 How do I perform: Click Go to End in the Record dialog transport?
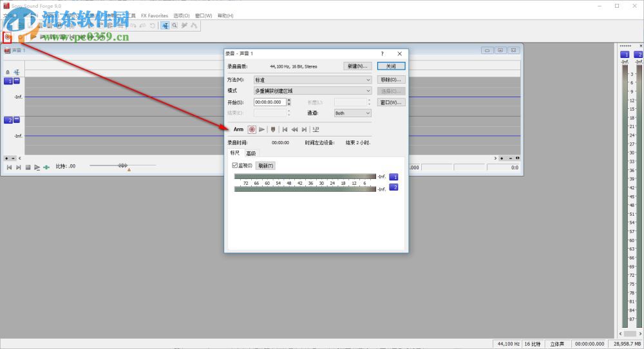tap(304, 129)
